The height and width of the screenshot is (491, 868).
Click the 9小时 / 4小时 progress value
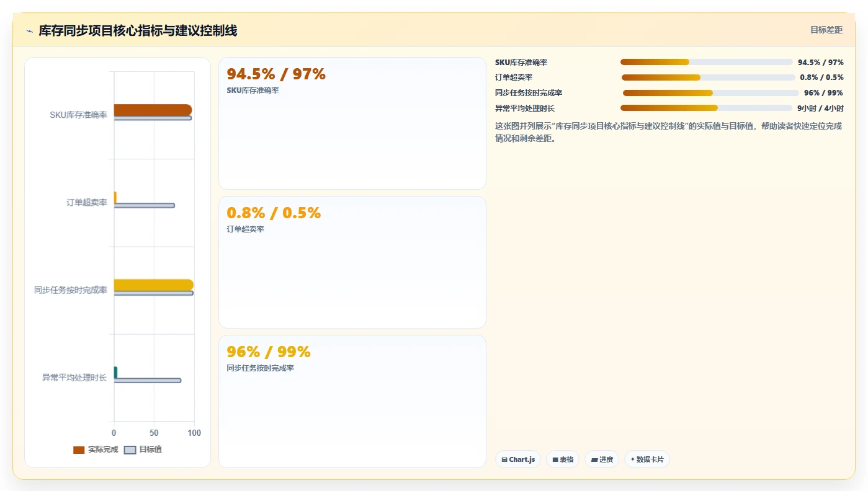coord(820,108)
